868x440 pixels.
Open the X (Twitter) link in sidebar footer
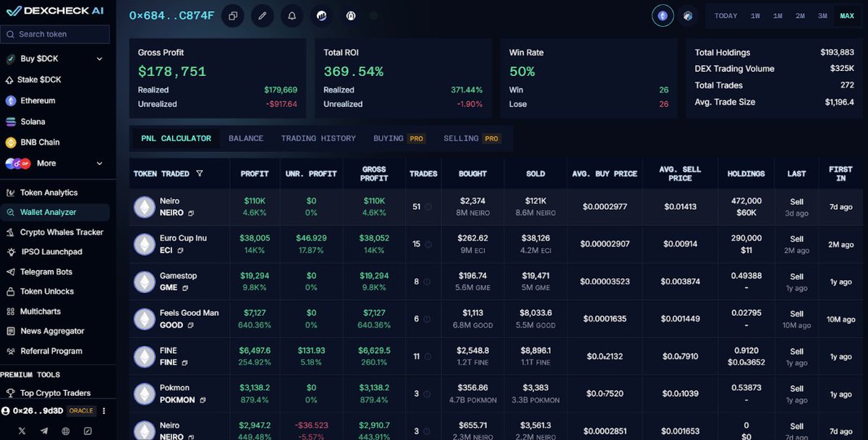pyautogui.click(x=22, y=431)
